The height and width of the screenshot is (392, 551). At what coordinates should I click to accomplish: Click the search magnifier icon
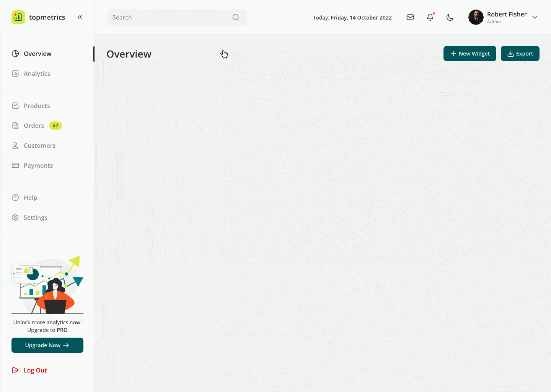(x=236, y=17)
